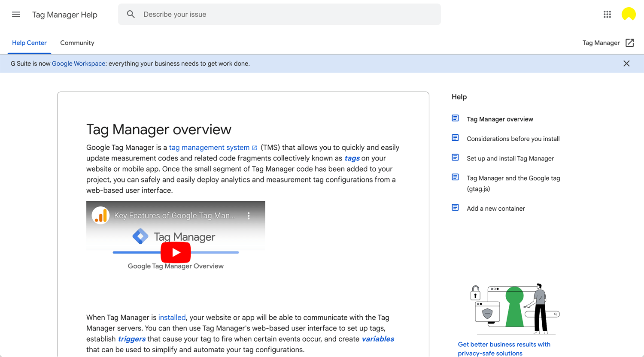Focus the Describe your issue search field
The width and height of the screenshot is (644, 357).
click(x=279, y=15)
